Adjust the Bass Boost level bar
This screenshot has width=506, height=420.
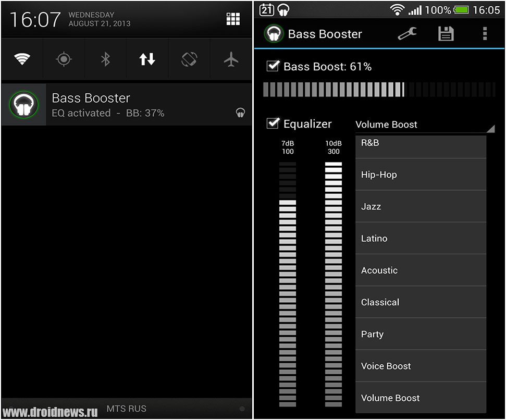[379, 89]
